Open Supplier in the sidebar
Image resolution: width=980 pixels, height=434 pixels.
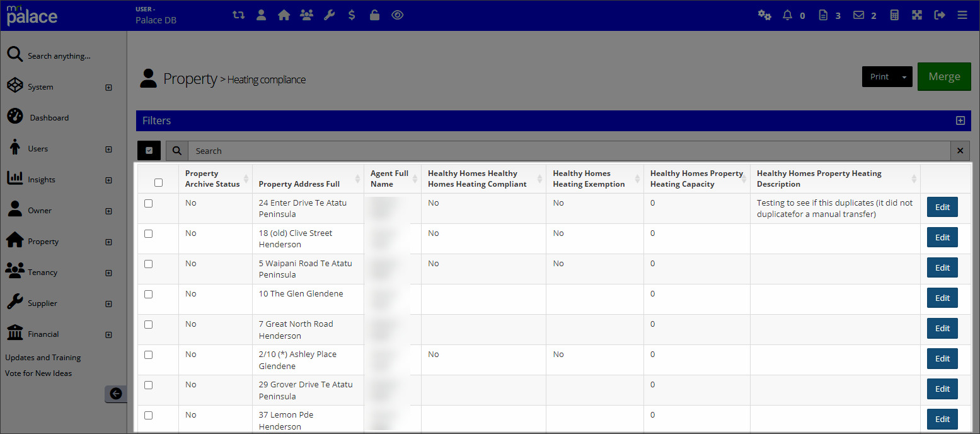[42, 303]
